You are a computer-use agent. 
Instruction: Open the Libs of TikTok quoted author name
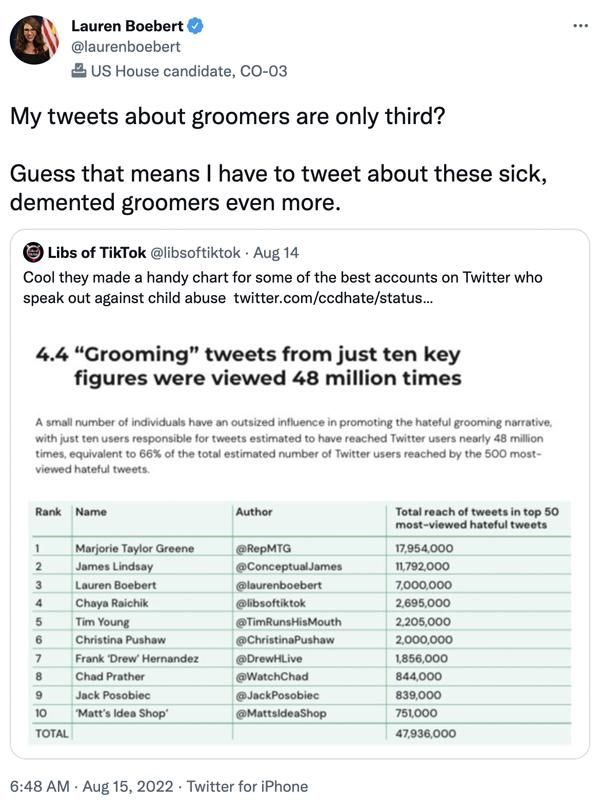coord(95,252)
